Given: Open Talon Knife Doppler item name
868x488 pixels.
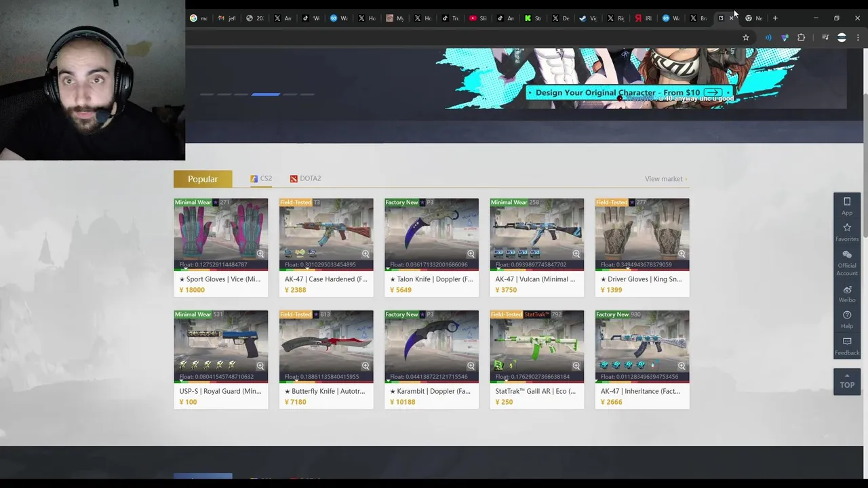Looking at the screenshot, I should [431, 279].
